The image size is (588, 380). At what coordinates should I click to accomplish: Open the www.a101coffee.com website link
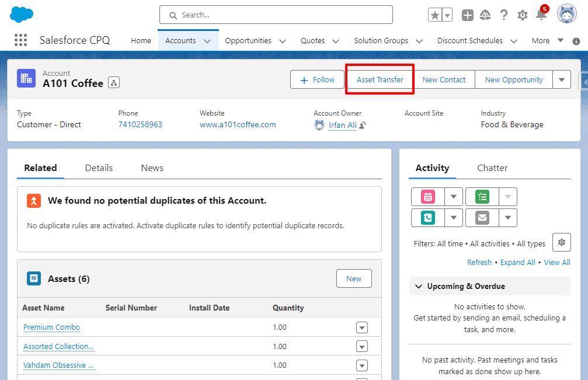point(238,124)
